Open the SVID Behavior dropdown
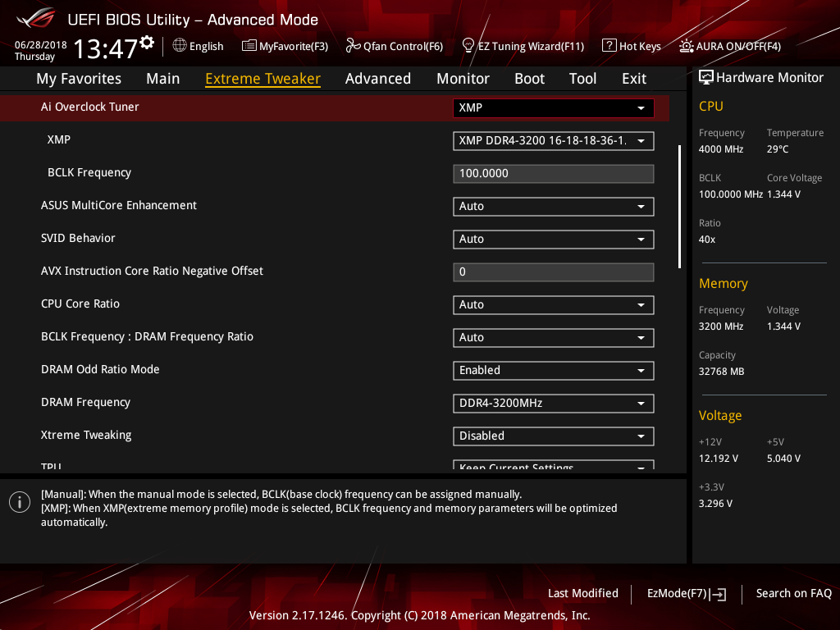 (x=554, y=239)
